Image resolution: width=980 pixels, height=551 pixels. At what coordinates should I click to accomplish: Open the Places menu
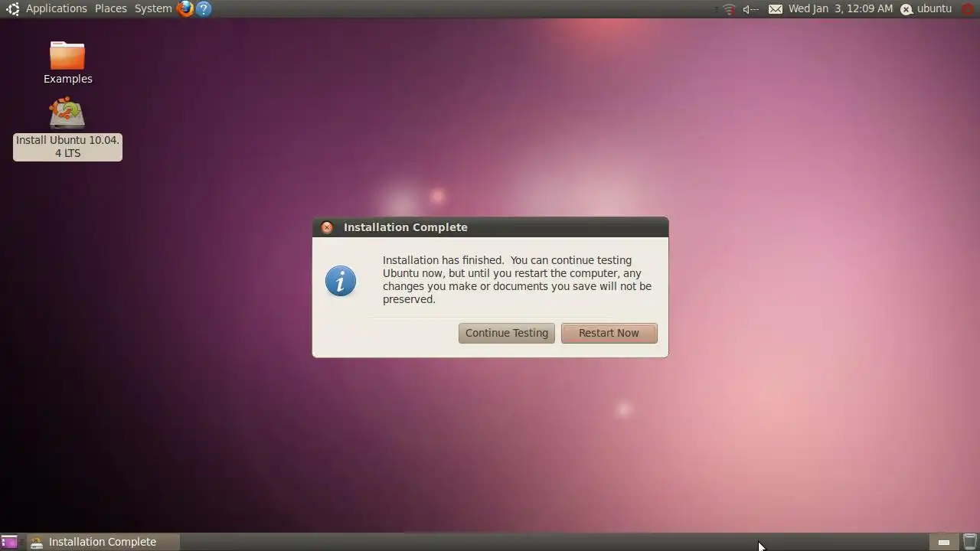(111, 8)
